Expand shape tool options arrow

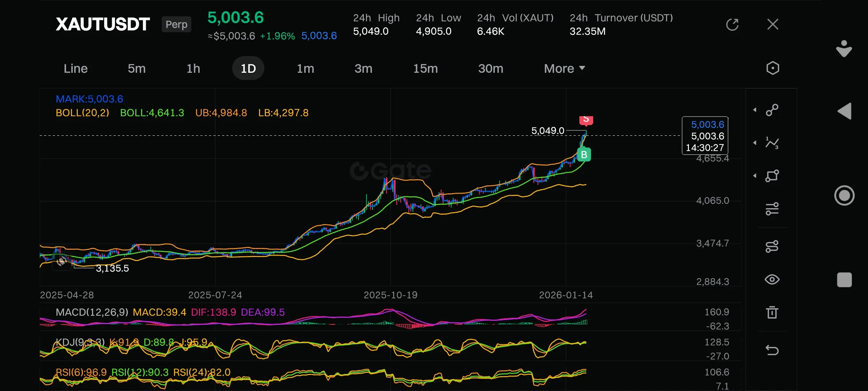(x=755, y=176)
